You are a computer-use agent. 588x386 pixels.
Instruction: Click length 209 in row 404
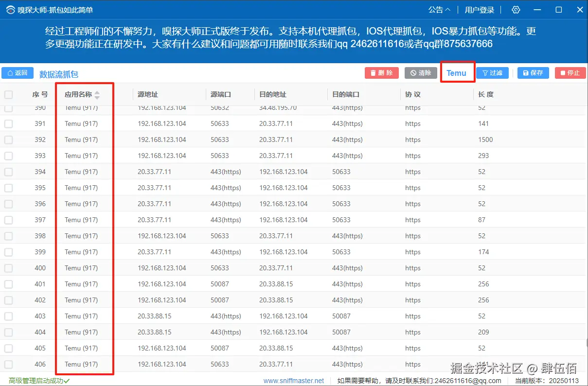tap(483, 332)
